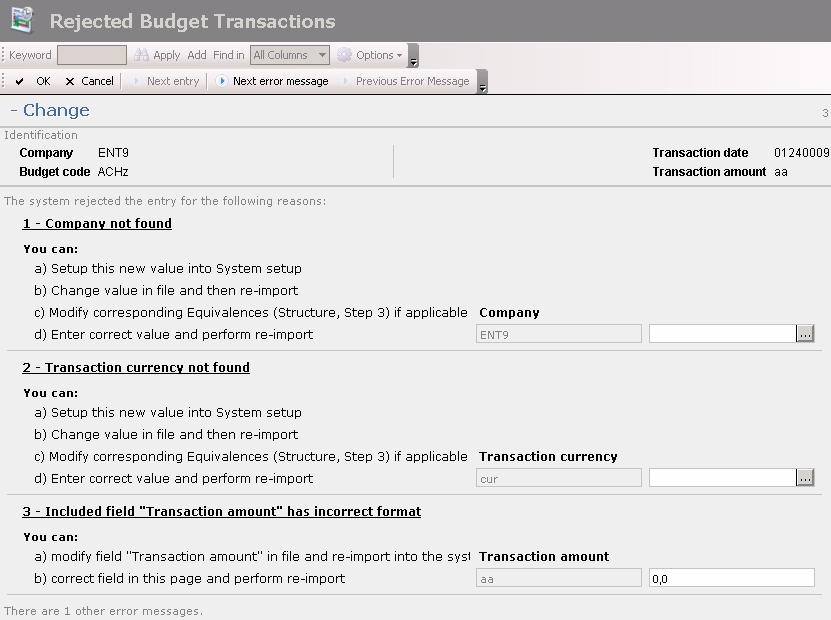Open the Transaction currency lookup ellipsis button
The width and height of the screenshot is (831, 620).
point(805,478)
